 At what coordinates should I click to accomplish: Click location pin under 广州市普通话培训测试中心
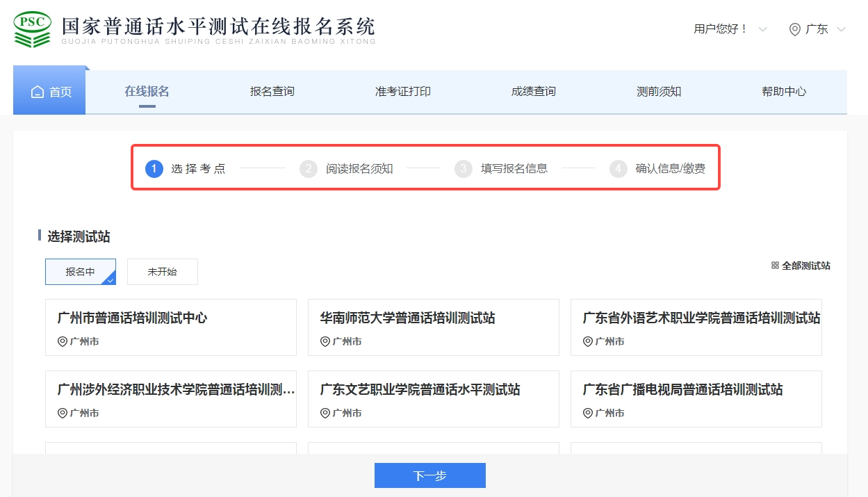point(63,341)
